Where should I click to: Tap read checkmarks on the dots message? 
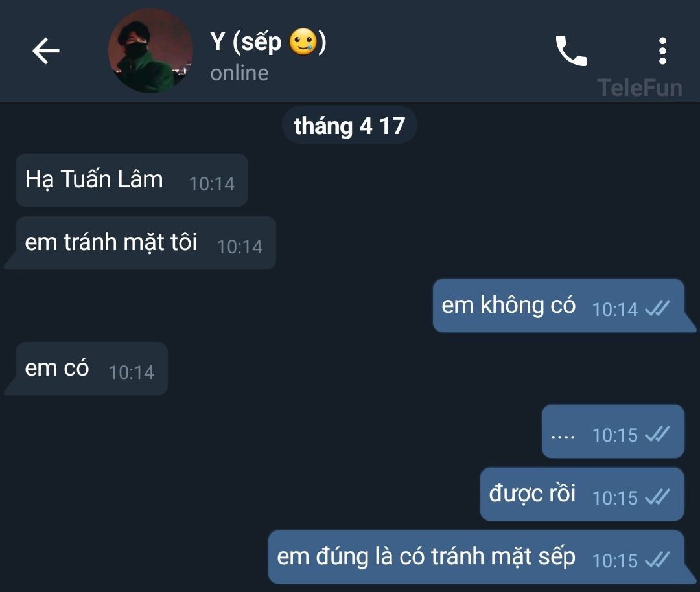658,434
